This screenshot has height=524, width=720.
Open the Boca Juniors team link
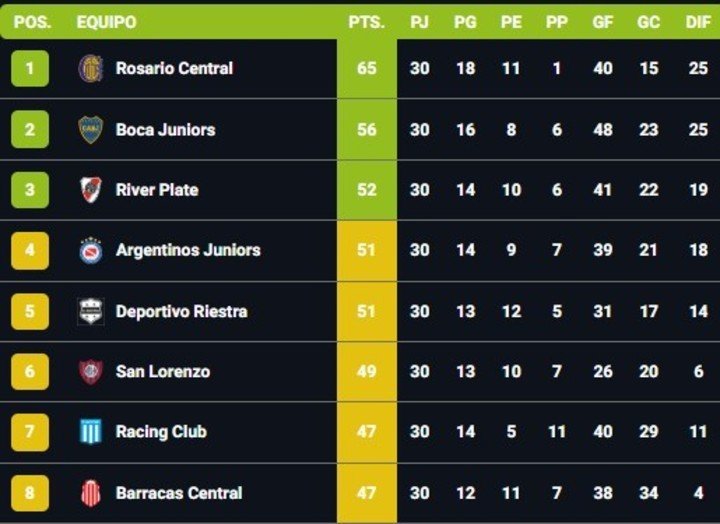pyautogui.click(x=165, y=129)
